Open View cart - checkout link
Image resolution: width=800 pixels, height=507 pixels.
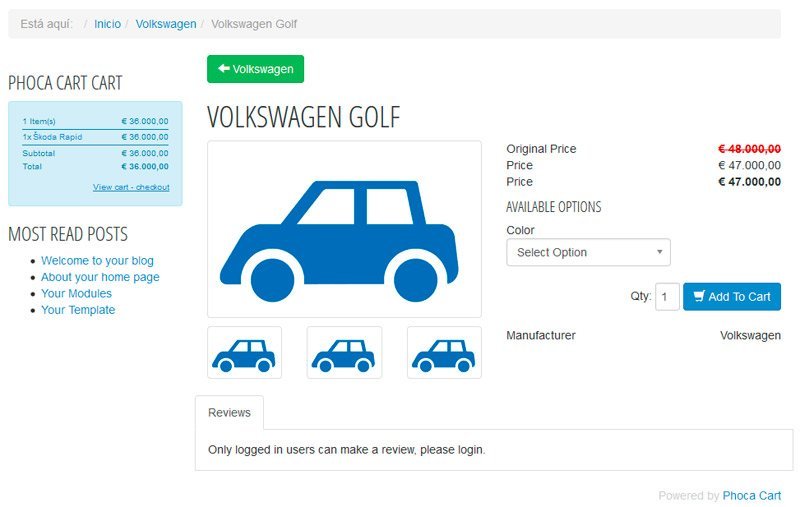131,187
